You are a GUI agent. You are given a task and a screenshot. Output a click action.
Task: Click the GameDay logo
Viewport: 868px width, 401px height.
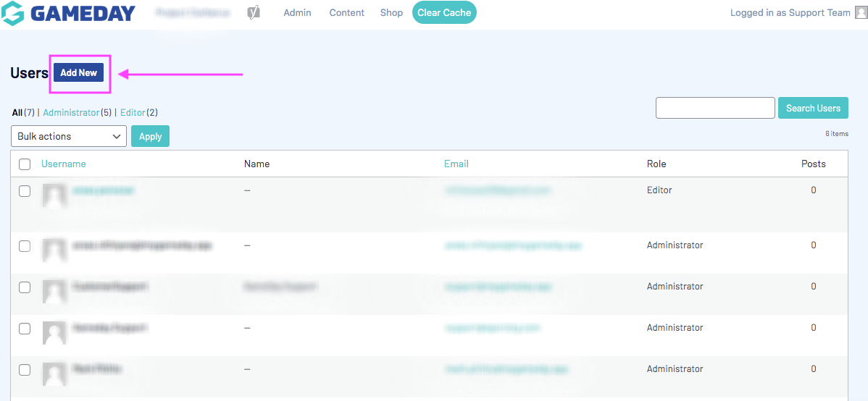coord(69,13)
